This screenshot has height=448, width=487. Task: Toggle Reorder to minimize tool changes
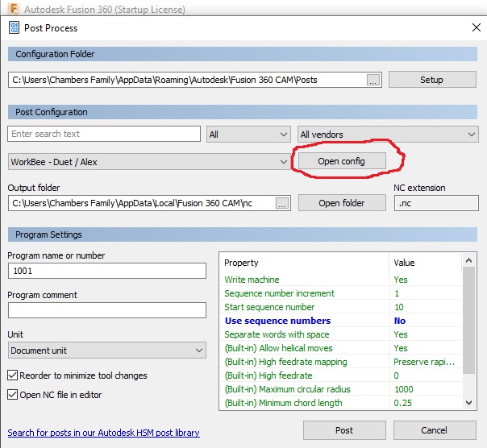[x=14, y=375]
